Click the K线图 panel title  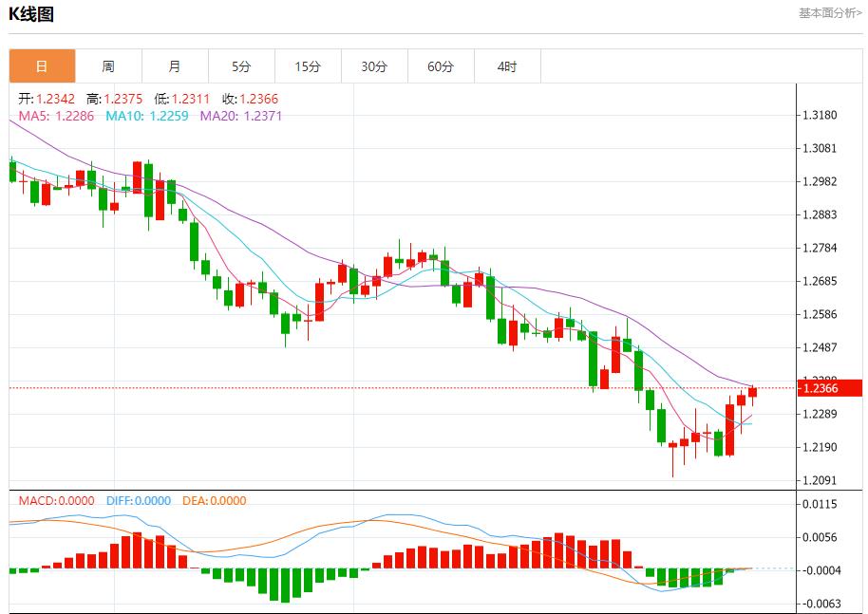pos(31,14)
